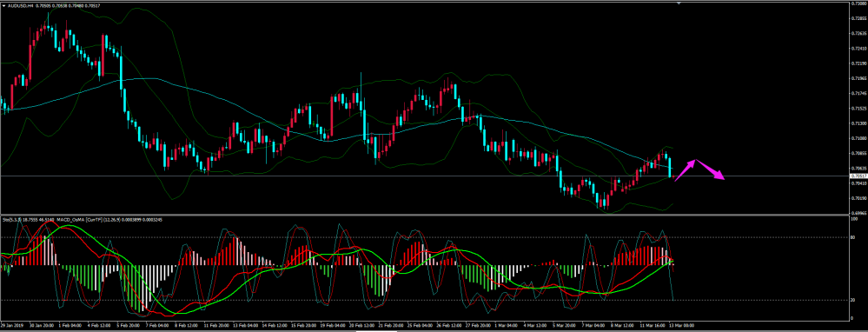Click the Sto(5,3,3) indicator label

(12, 220)
